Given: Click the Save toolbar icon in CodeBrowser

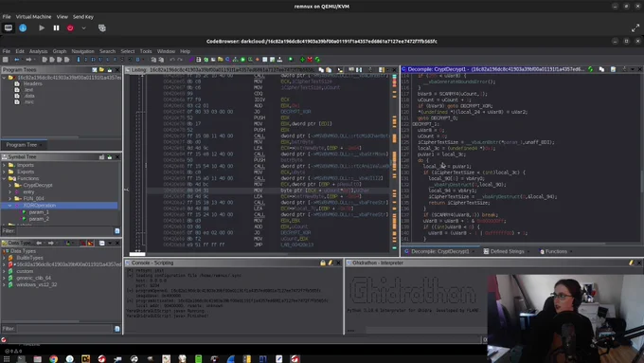Looking at the screenshot, I should tap(6, 60).
